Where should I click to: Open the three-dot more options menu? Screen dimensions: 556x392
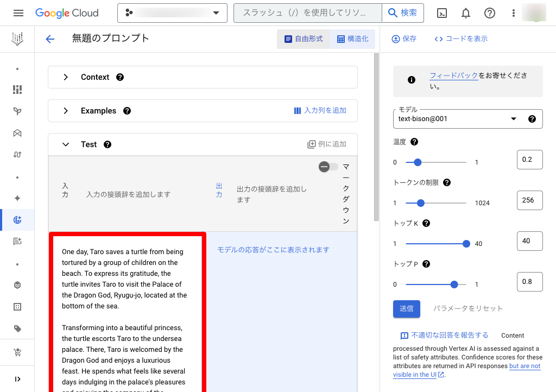tap(514, 13)
